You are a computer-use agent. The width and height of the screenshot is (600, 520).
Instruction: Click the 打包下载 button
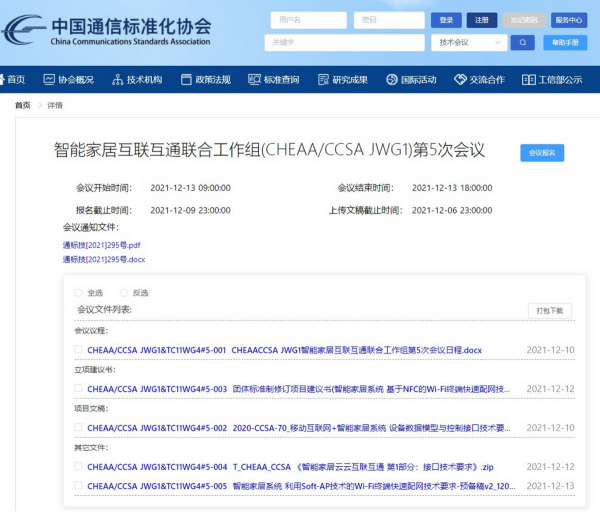550,311
